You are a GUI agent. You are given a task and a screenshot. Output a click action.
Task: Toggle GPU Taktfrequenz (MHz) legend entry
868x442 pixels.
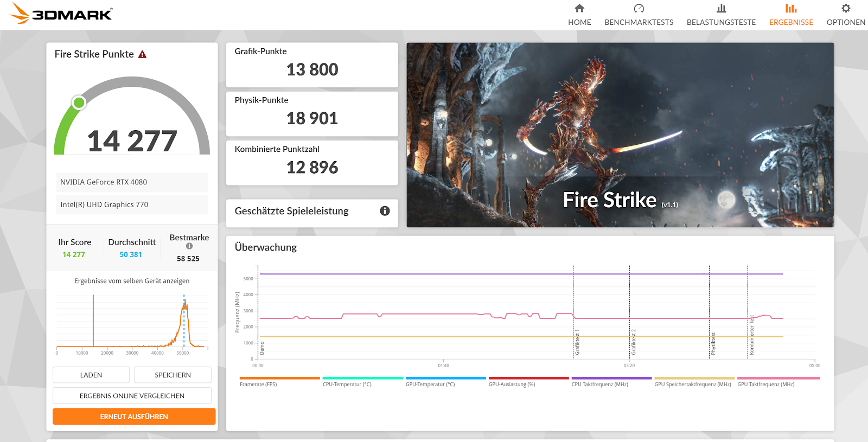pos(778,381)
